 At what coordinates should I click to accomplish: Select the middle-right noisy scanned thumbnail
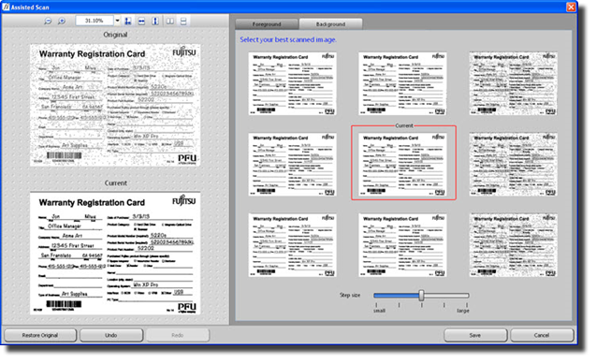pos(513,165)
